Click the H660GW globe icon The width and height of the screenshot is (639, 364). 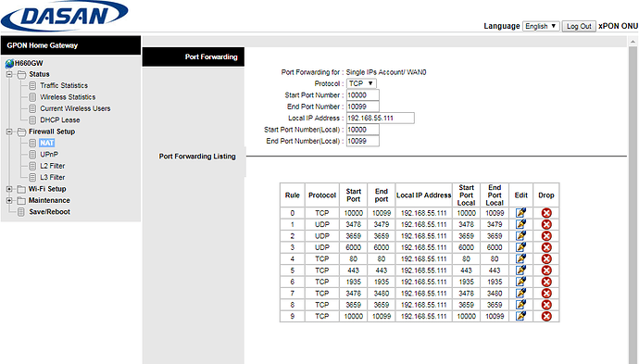click(x=9, y=63)
